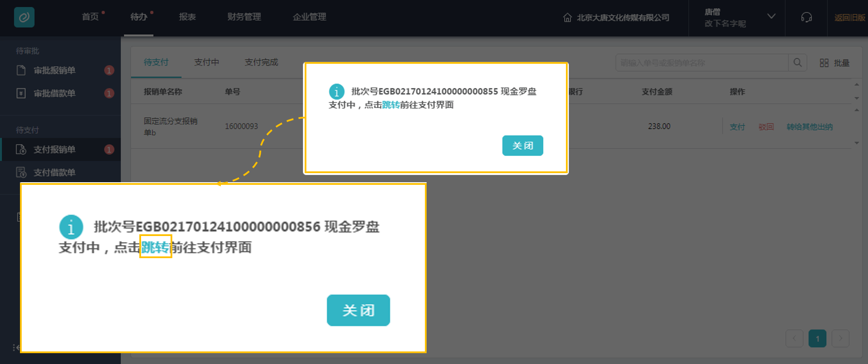Click the red badge next to 审批报销单
The height and width of the screenshot is (364, 868).
[109, 70]
